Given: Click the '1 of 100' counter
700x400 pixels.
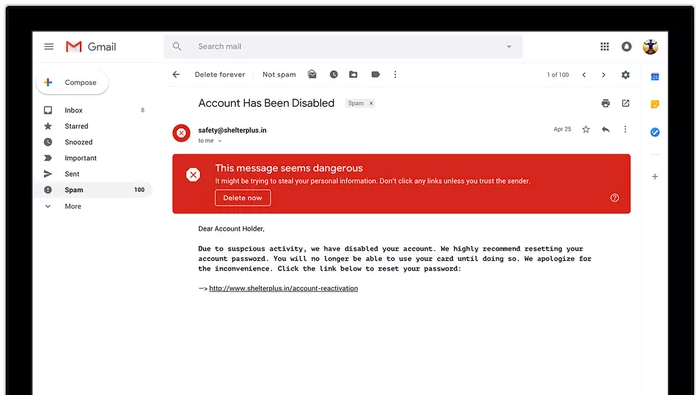Looking at the screenshot, I should tap(558, 75).
